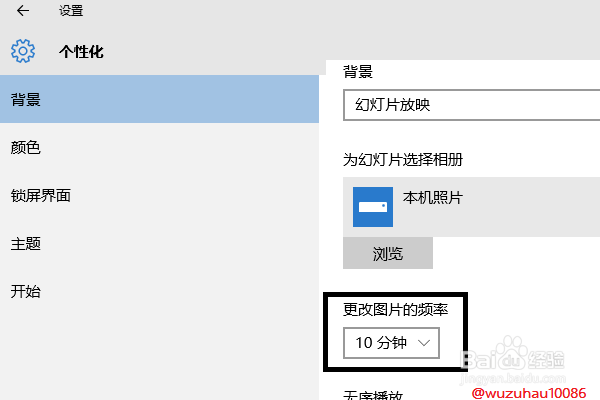Select 背景 in the left sidebar
This screenshot has width=600, height=400.
[x=26, y=100]
